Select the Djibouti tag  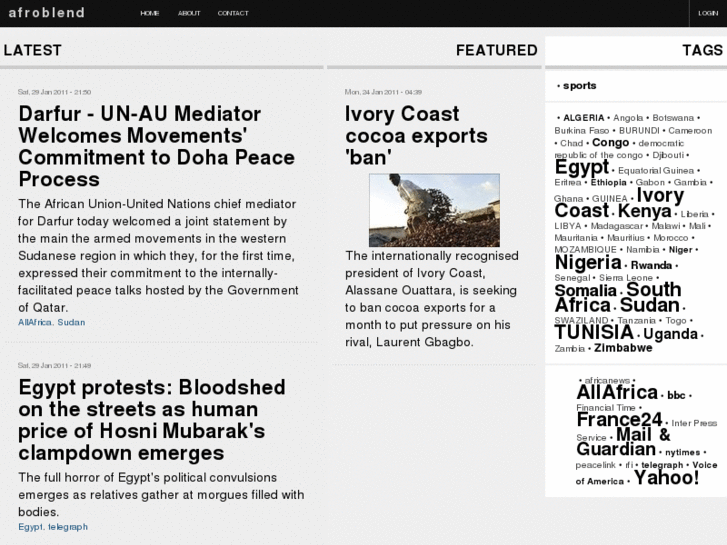[668, 155]
